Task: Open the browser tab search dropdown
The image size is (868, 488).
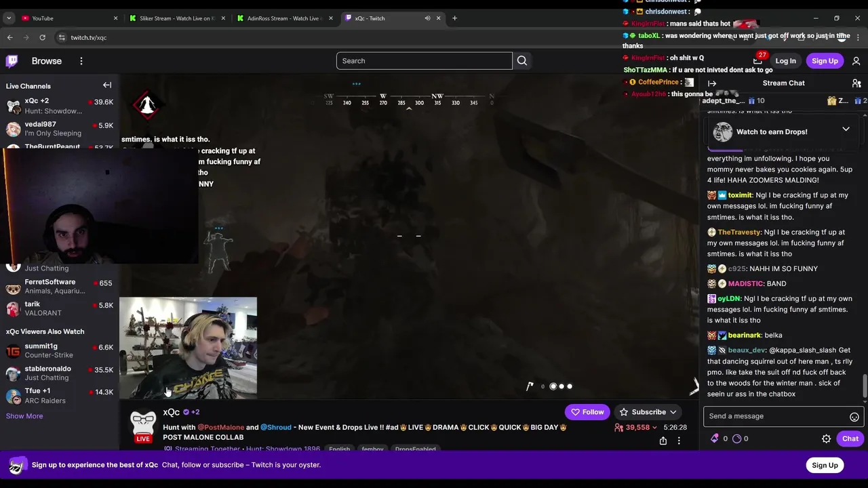Action: click(9, 18)
